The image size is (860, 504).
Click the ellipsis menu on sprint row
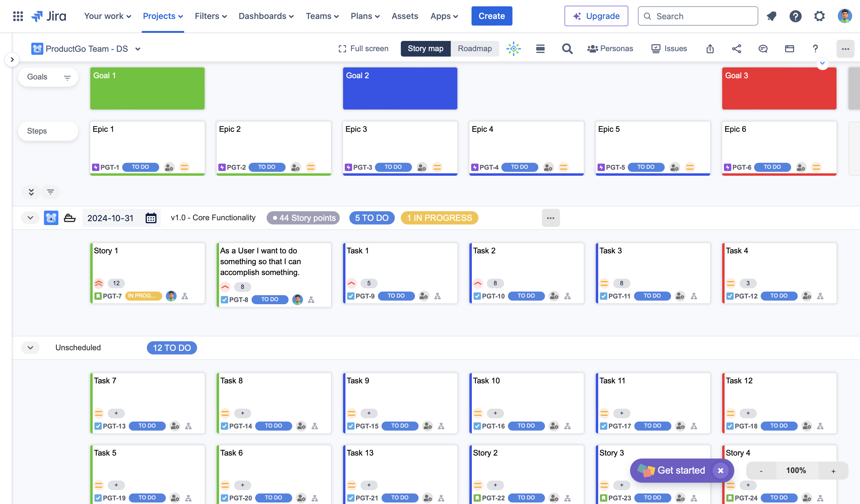(x=551, y=218)
